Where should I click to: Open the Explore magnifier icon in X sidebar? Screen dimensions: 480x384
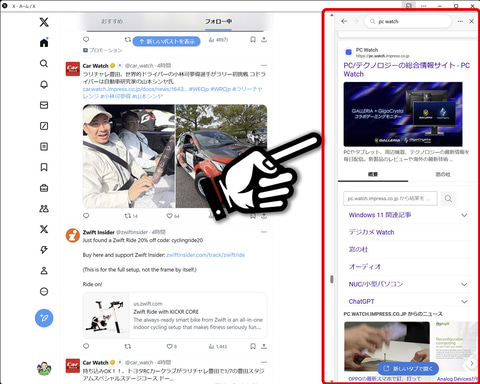point(44,63)
